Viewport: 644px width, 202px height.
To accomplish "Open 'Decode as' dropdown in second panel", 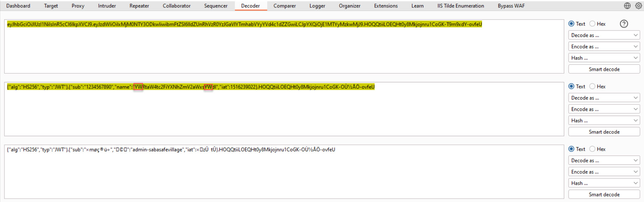I will point(604,98).
